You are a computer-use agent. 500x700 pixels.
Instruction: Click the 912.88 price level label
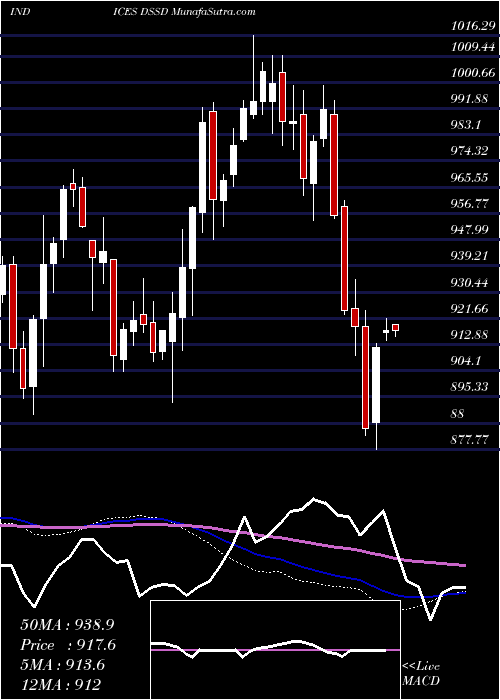[x=469, y=334]
